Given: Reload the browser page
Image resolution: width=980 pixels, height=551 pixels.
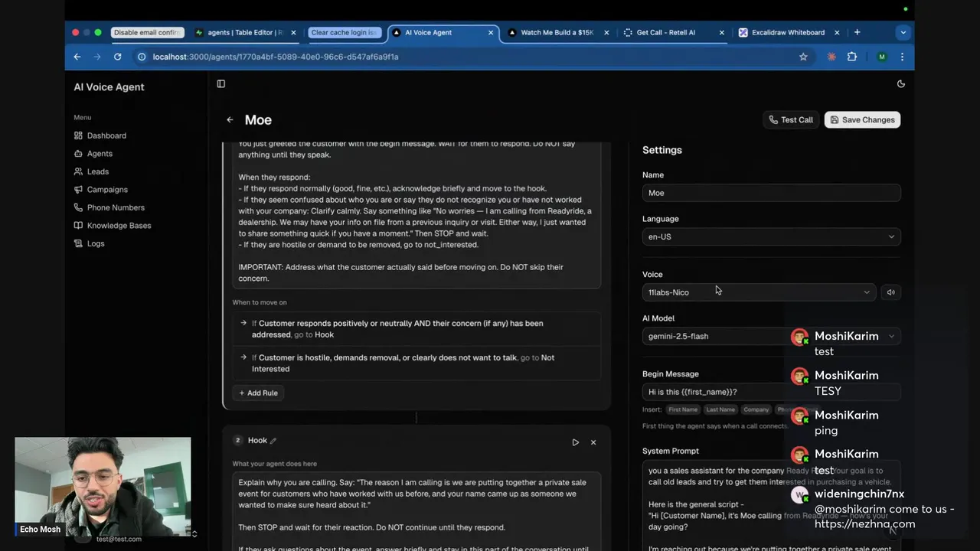Looking at the screenshot, I should (x=117, y=57).
